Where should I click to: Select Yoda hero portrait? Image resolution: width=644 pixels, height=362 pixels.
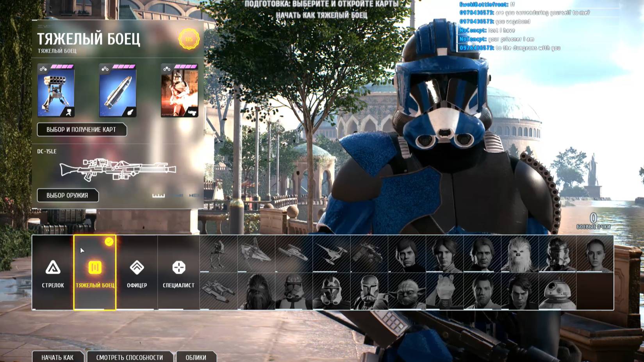click(407, 291)
